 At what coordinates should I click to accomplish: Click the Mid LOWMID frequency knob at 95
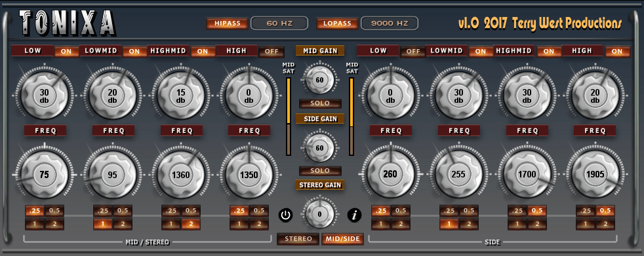point(113,174)
